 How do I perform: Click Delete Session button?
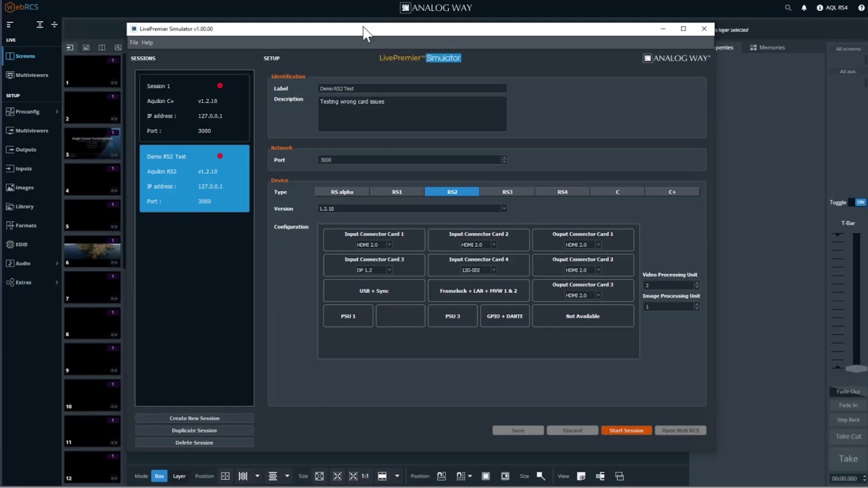pyautogui.click(x=195, y=443)
